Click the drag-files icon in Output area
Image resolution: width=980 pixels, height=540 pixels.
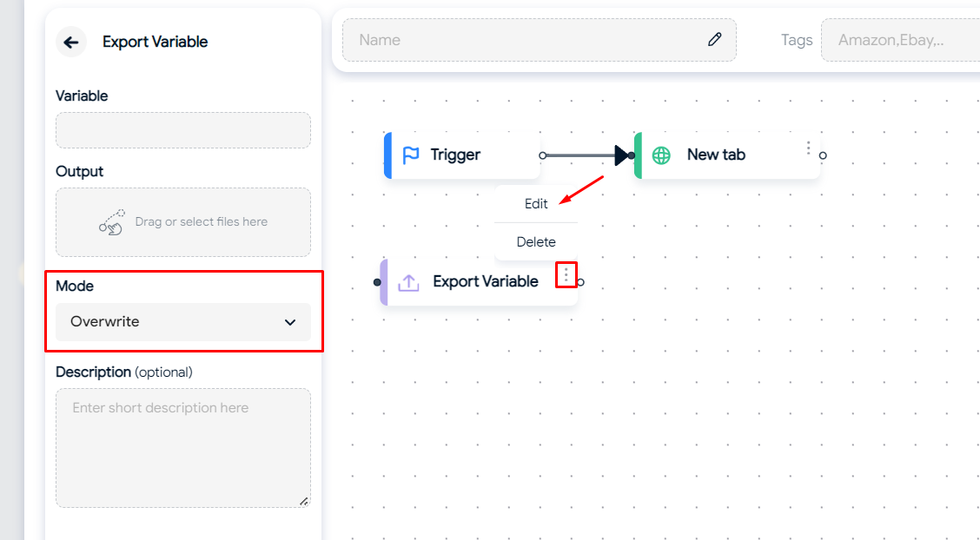(x=112, y=222)
